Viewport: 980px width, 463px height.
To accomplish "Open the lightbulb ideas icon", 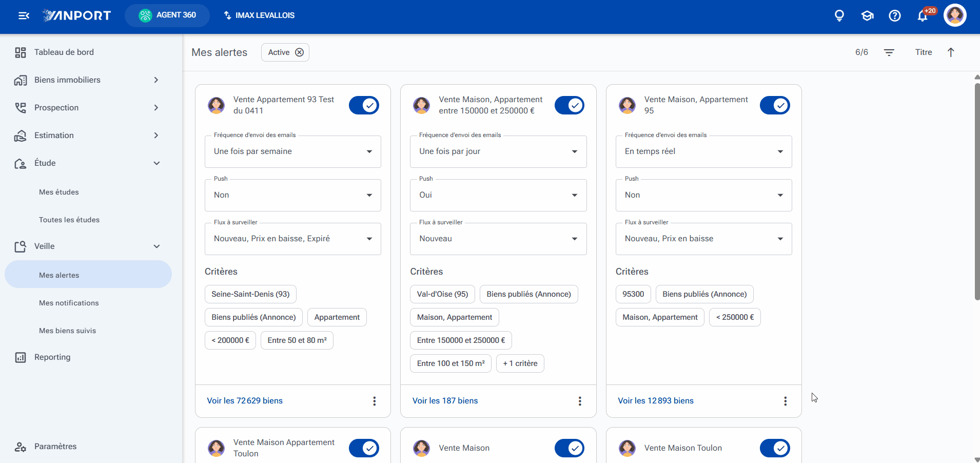I will pyautogui.click(x=839, y=15).
